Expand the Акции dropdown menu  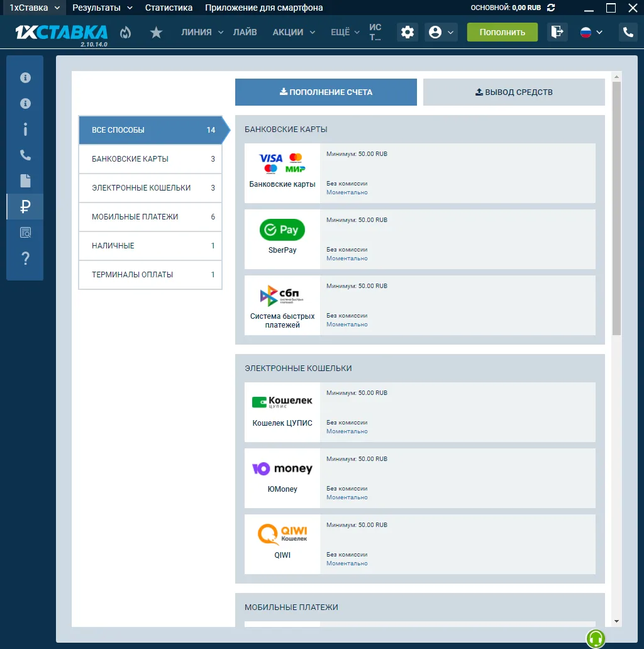click(x=294, y=32)
